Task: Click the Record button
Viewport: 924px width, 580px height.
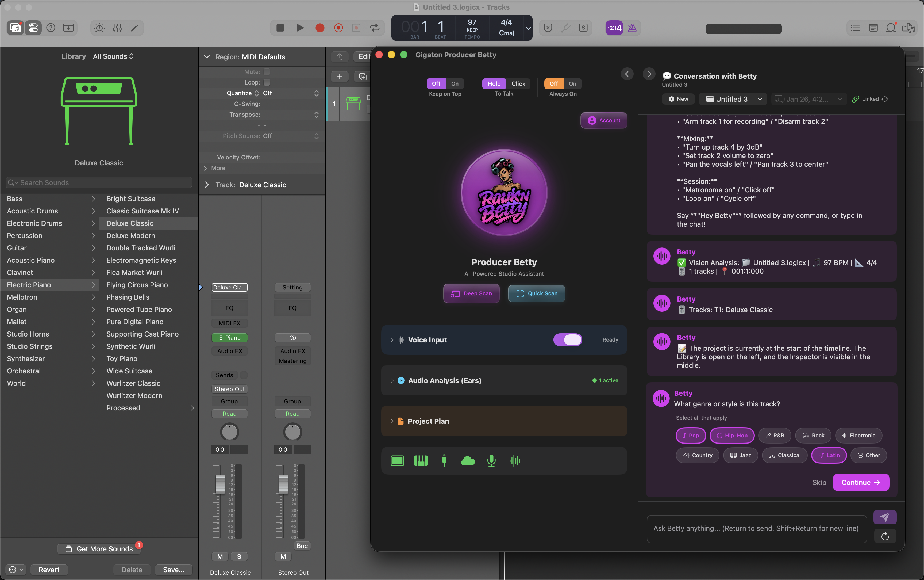Action: 319,28
